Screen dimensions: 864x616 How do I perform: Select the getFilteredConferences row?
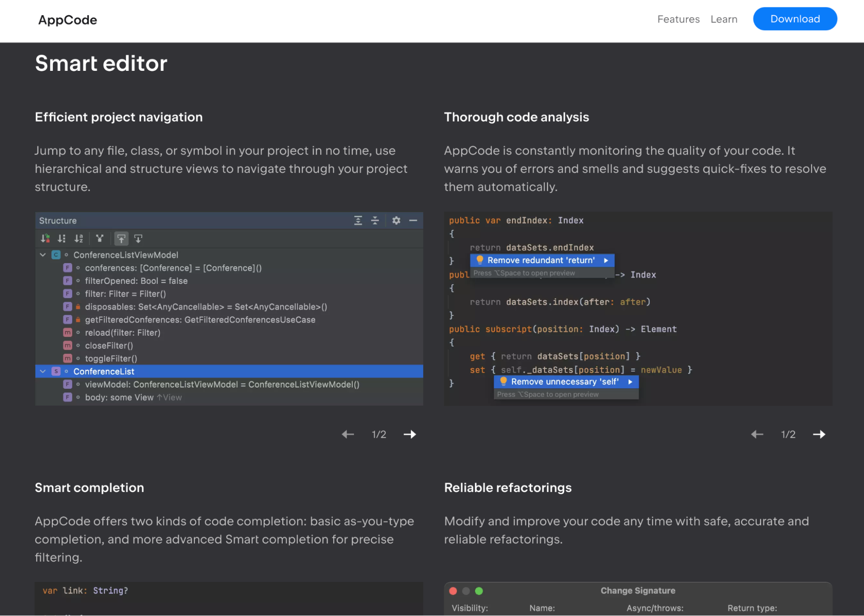click(229, 320)
